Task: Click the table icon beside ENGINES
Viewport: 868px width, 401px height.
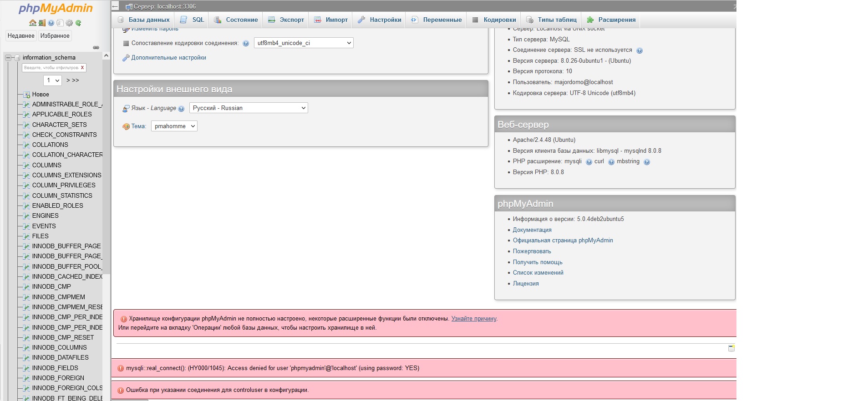Action: pyautogui.click(x=26, y=216)
